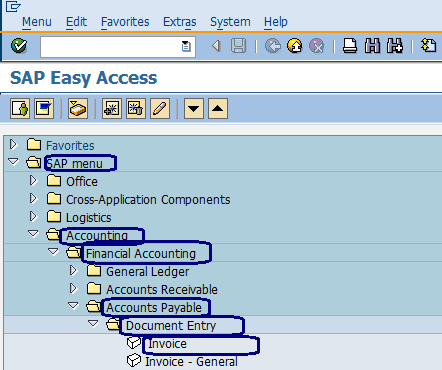Click the SAP Business Workplace icon
The height and width of the screenshot is (370, 442).
coord(78,108)
